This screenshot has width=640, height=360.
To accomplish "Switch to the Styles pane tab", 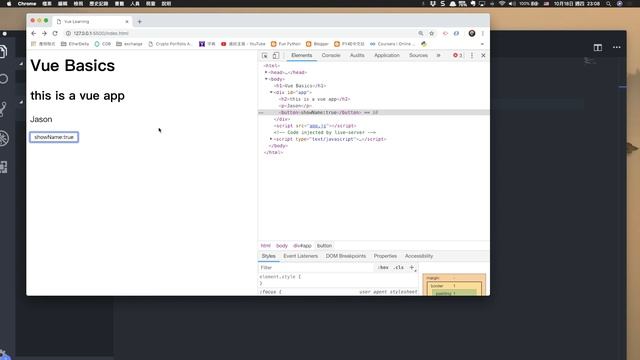I will coord(269,256).
